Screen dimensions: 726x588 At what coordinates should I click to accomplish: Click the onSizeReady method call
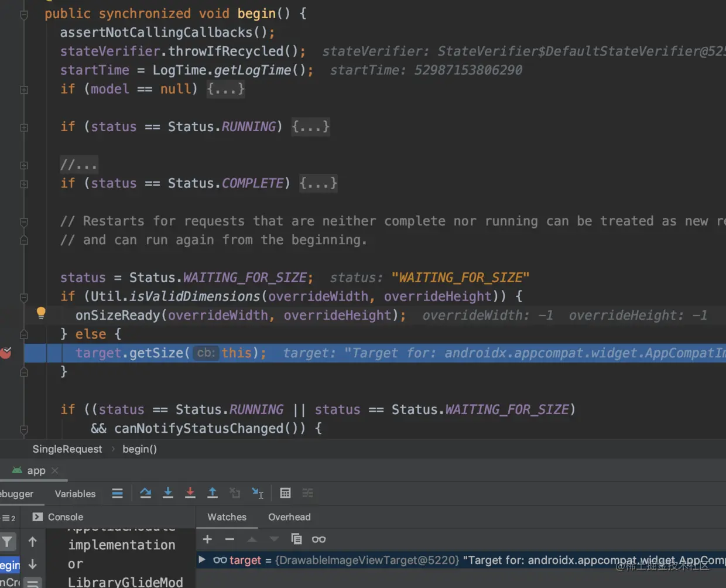point(118,315)
